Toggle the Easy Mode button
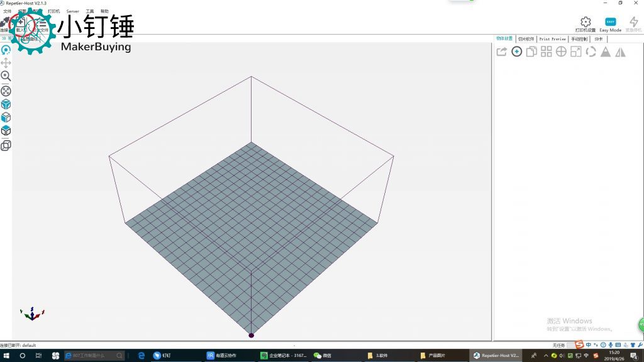The width and height of the screenshot is (644, 362). pos(610,25)
